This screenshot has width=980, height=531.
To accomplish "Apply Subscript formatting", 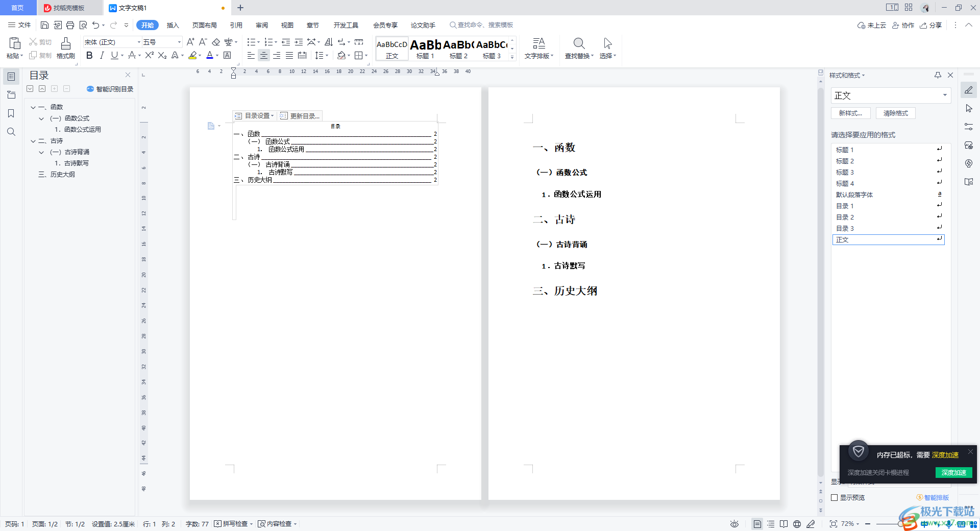I will (x=162, y=55).
